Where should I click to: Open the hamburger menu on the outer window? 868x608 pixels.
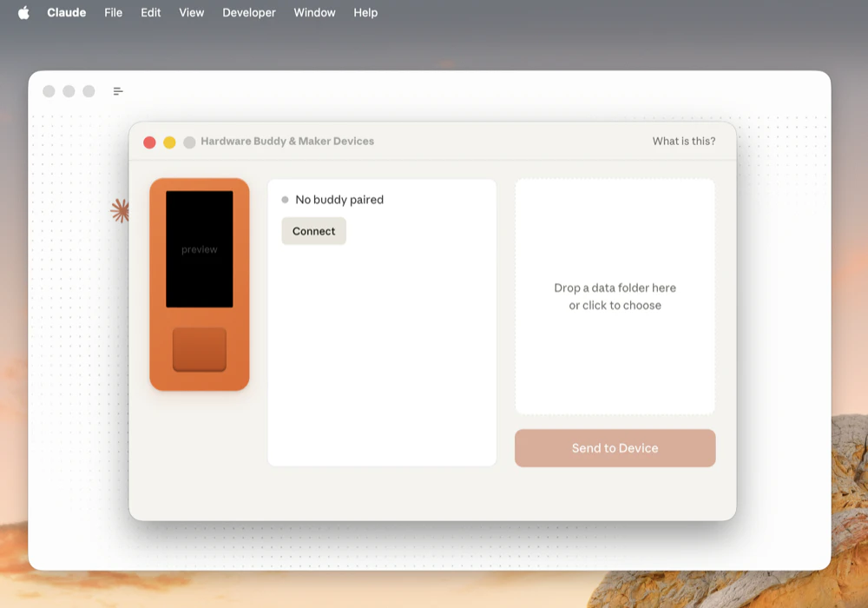pyautogui.click(x=118, y=90)
